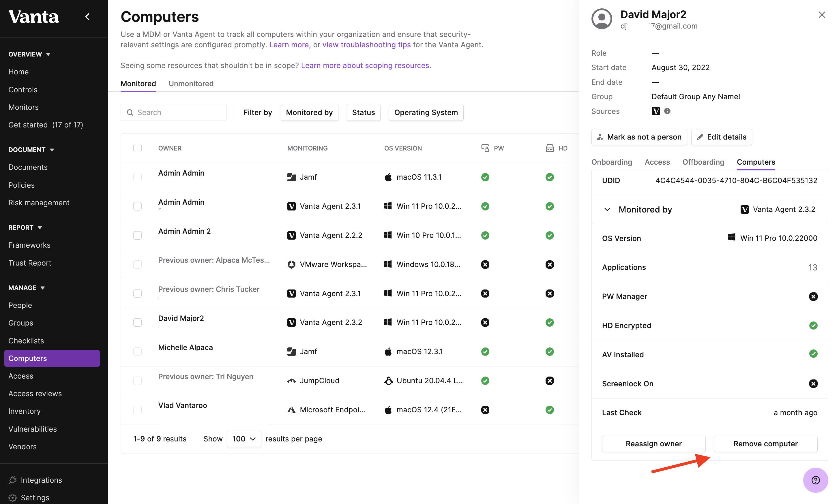The height and width of the screenshot is (504, 839).
Task: Click Reassign owner button
Action: (x=653, y=443)
